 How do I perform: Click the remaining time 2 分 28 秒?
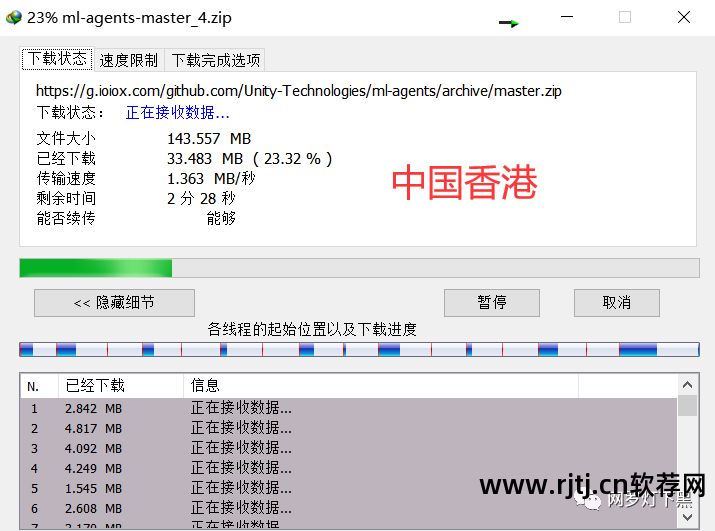tap(201, 198)
